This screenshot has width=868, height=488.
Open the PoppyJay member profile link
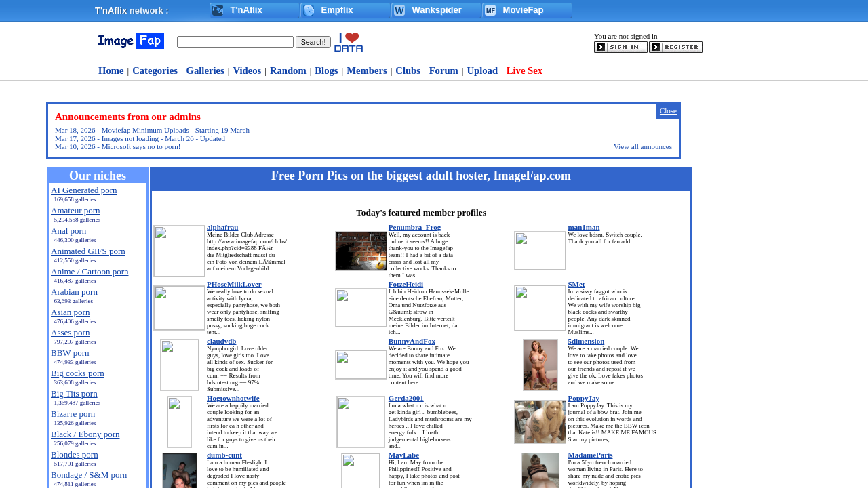coord(584,398)
